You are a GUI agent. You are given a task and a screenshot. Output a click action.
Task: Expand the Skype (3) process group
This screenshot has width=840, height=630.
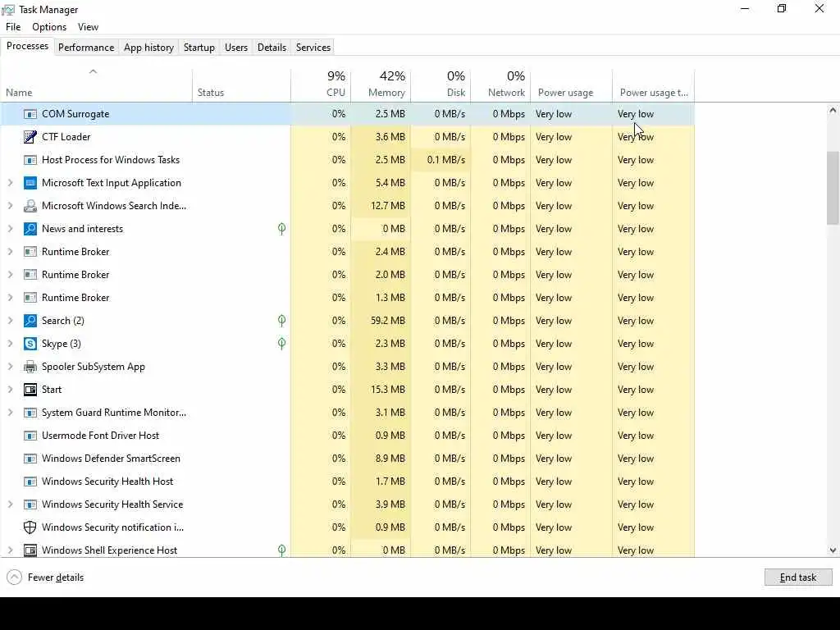10,344
